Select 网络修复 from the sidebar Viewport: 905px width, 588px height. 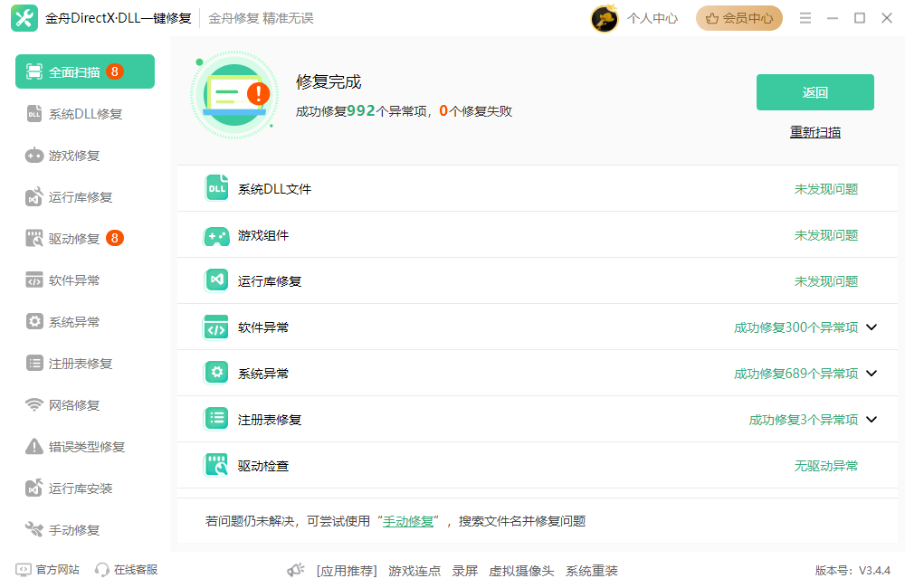[x=74, y=405]
